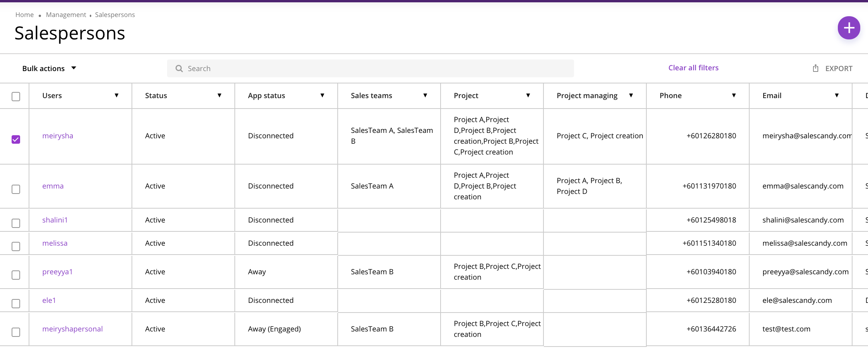
Task: Click the Sales teams column header label
Action: 371,95
